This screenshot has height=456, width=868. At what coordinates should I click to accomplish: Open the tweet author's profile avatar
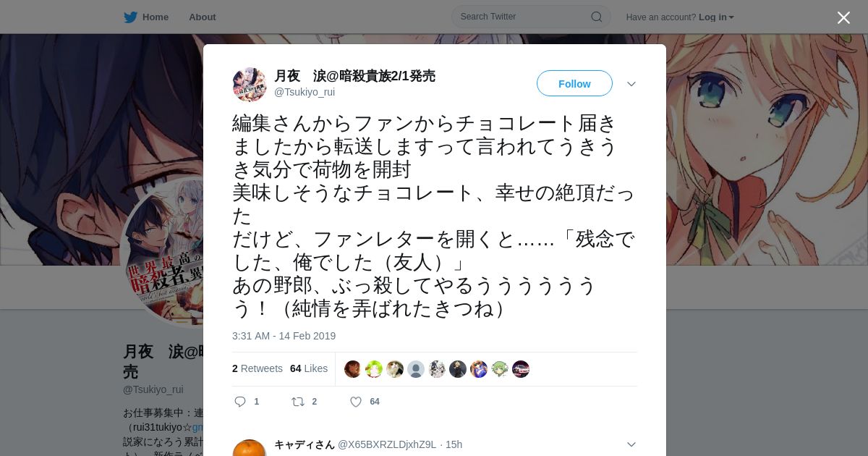[x=250, y=85]
